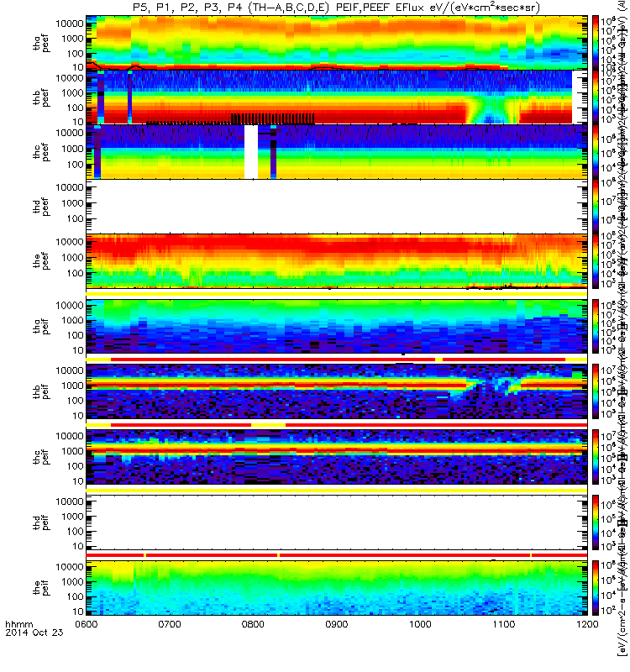Click the color bar beside thc peif panel
The width and height of the screenshot is (630, 672).
point(596,457)
